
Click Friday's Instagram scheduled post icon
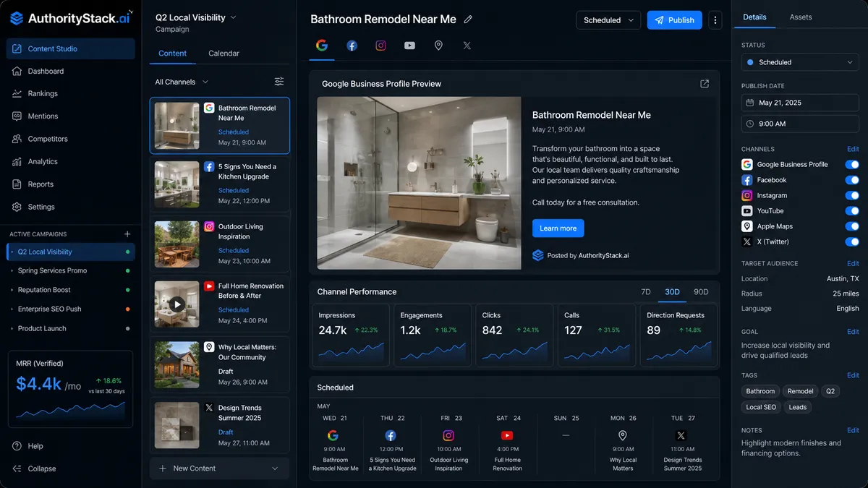point(448,435)
